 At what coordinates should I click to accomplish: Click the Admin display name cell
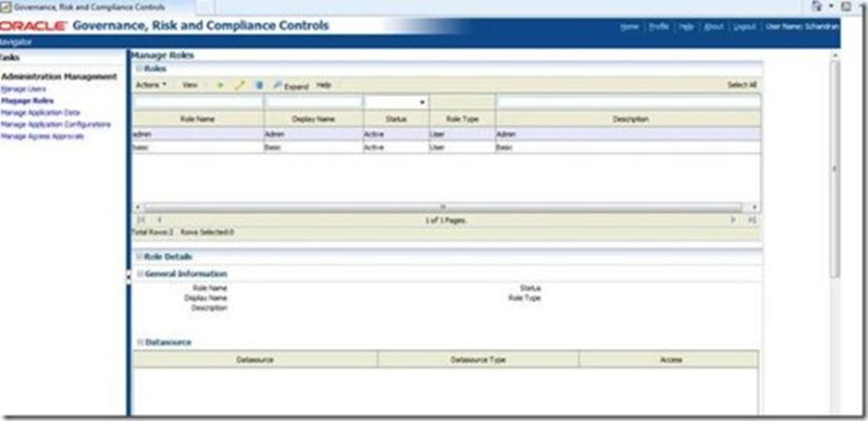[314, 134]
